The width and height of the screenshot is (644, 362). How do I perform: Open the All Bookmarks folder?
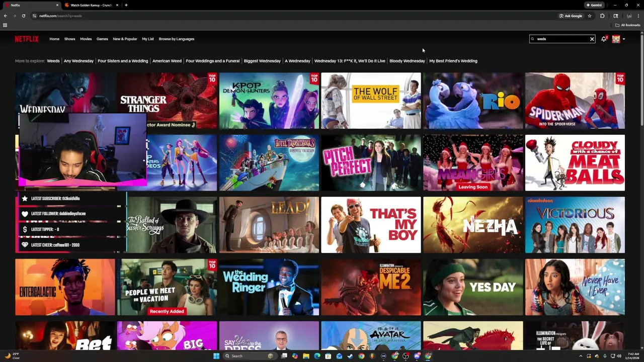[627, 25]
